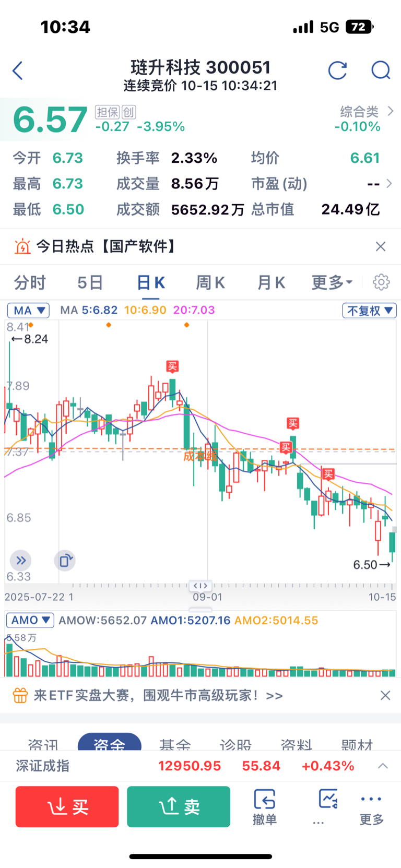Switch to the 周K tab
Viewport: 401px width, 868px height.
[210, 282]
